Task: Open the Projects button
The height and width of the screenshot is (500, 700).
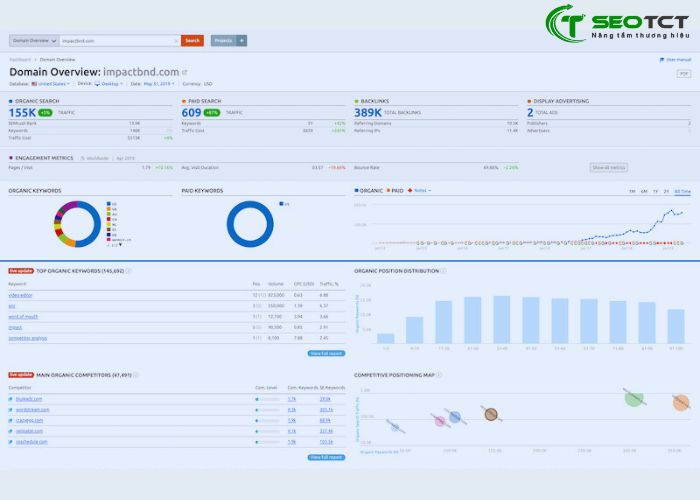Action: (223, 41)
